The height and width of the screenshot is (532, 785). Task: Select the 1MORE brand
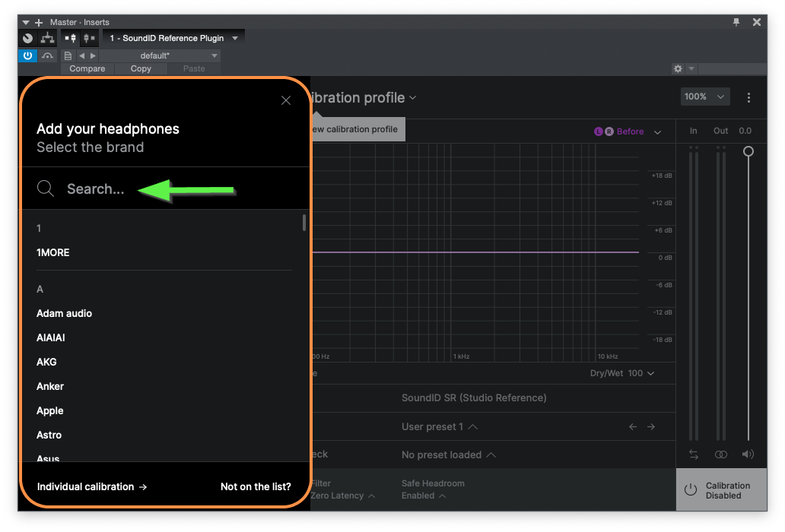[x=53, y=252]
